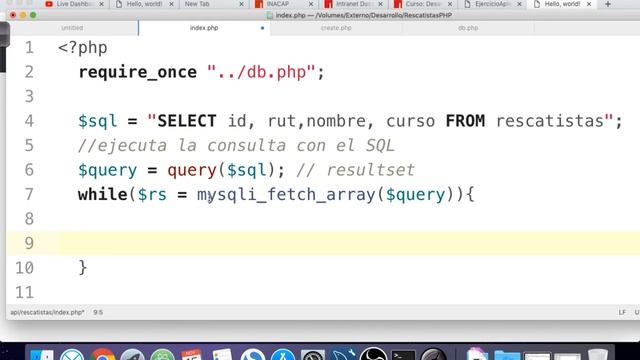The height and width of the screenshot is (360, 640).
Task: Click the SELECT keyword in the query
Action: coord(187,121)
